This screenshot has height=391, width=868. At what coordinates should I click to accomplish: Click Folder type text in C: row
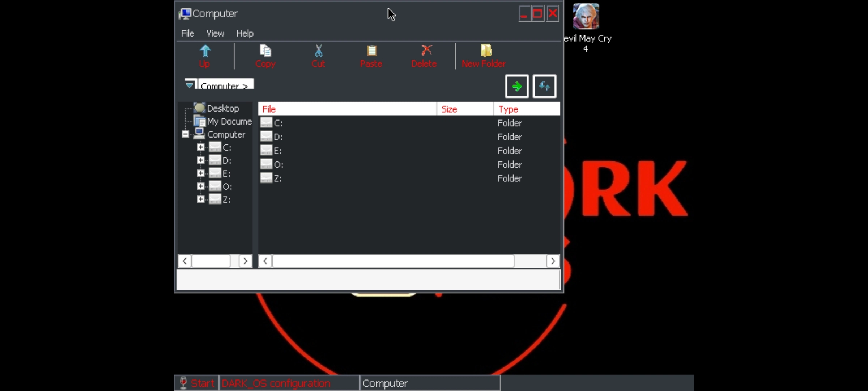[510, 123]
